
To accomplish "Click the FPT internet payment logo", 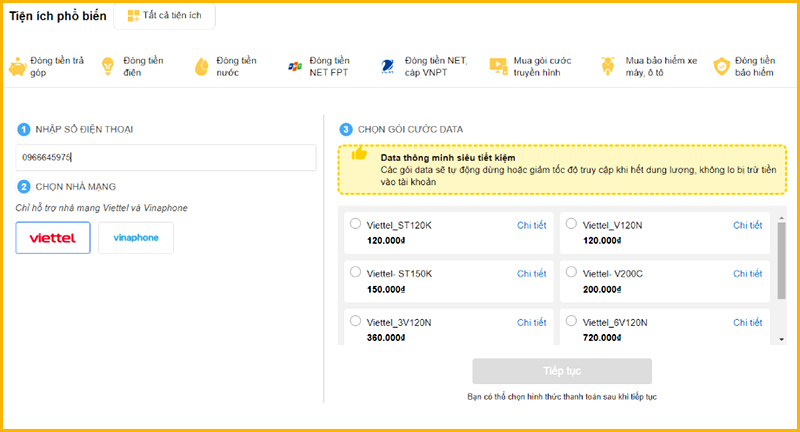I will pos(294,67).
